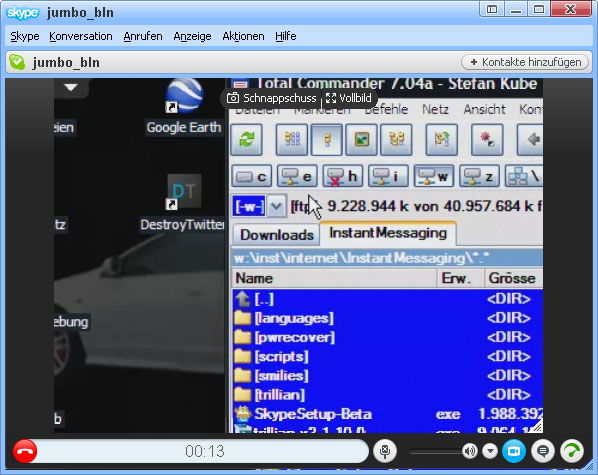Select the [smilies] folder
Screen dimensions: 598x475
(x=387, y=375)
